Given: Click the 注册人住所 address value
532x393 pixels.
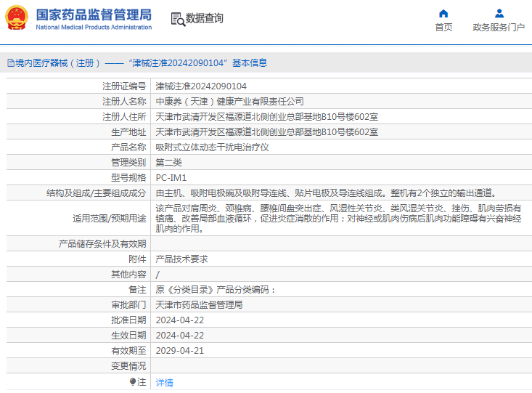Looking at the screenshot, I should (x=266, y=117).
